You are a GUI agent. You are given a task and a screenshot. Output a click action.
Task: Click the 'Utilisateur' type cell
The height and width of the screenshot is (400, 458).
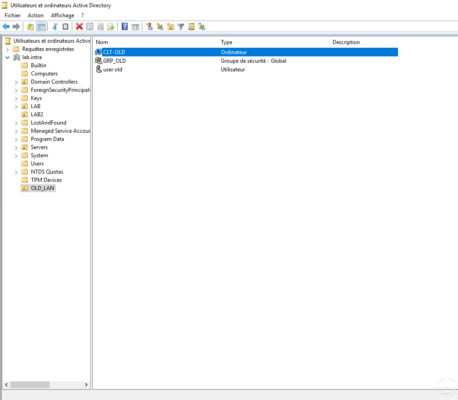point(233,69)
